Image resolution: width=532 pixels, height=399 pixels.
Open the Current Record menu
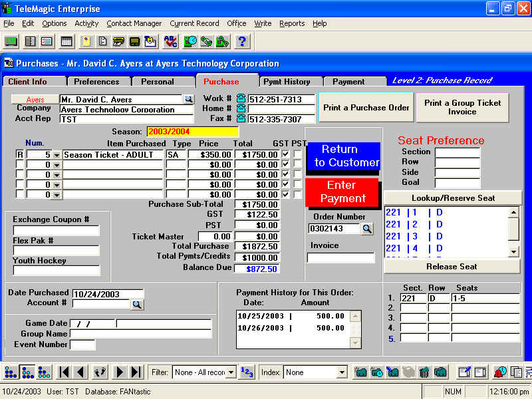click(194, 23)
